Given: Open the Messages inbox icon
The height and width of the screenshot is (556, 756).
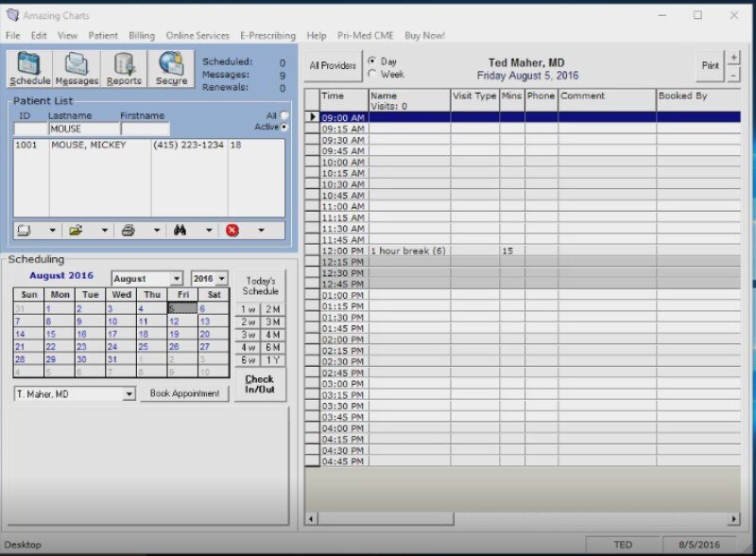Looking at the screenshot, I should pyautogui.click(x=77, y=69).
